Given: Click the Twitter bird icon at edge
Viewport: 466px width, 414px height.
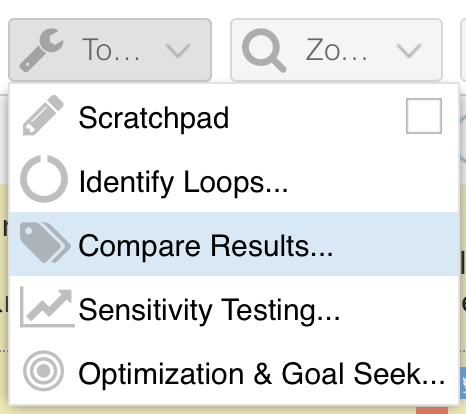Looking at the screenshot, I should click(x=463, y=383).
